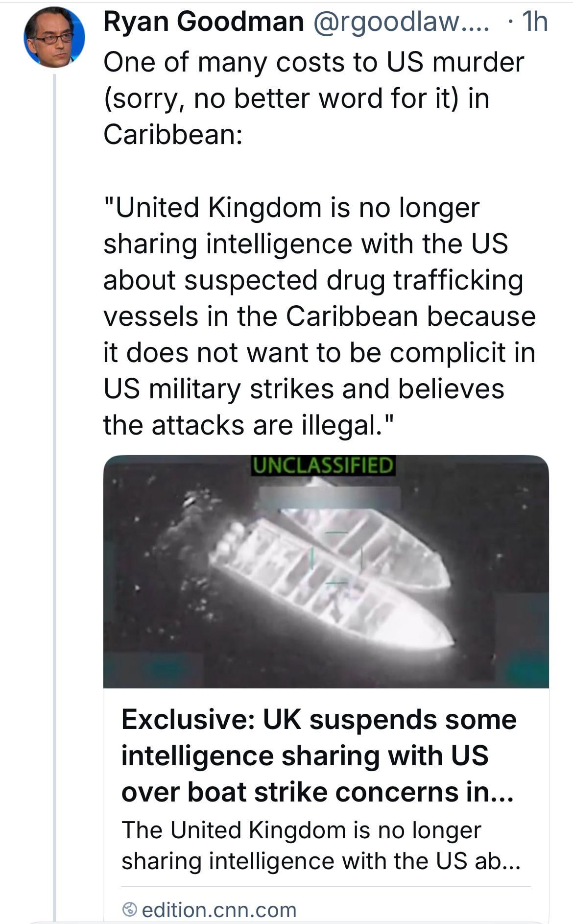Screen dimensions: 573x924
Task: Open the edition.cnn.com domain link
Action: 219,910
